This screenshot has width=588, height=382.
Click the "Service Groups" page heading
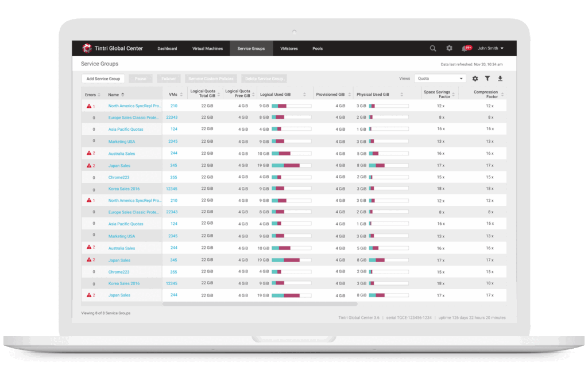tap(100, 64)
